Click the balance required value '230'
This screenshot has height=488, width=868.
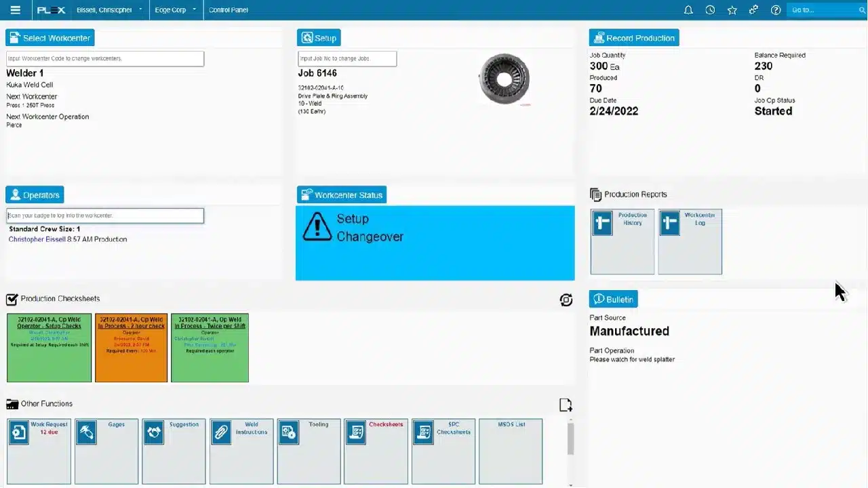(764, 66)
